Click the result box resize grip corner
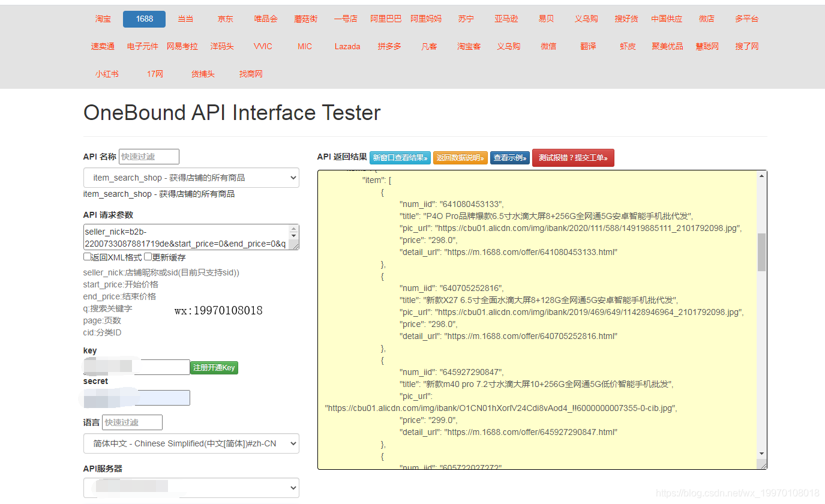825x504 pixels. tap(762, 464)
